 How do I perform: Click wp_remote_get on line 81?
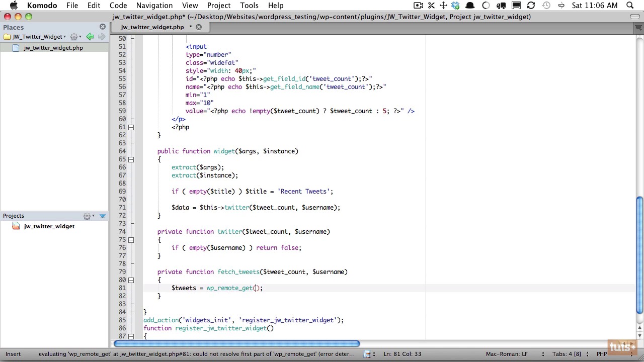pos(229,288)
